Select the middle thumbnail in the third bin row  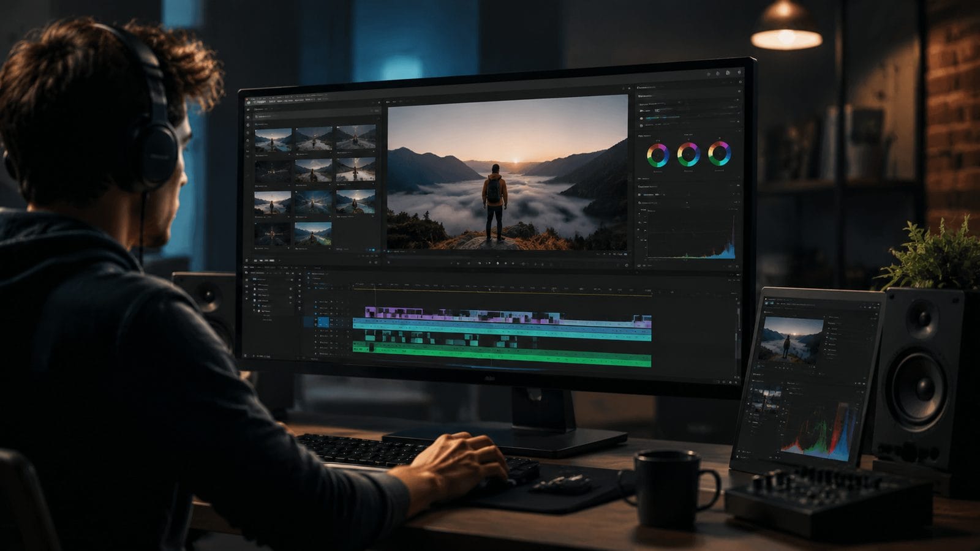tap(314, 202)
